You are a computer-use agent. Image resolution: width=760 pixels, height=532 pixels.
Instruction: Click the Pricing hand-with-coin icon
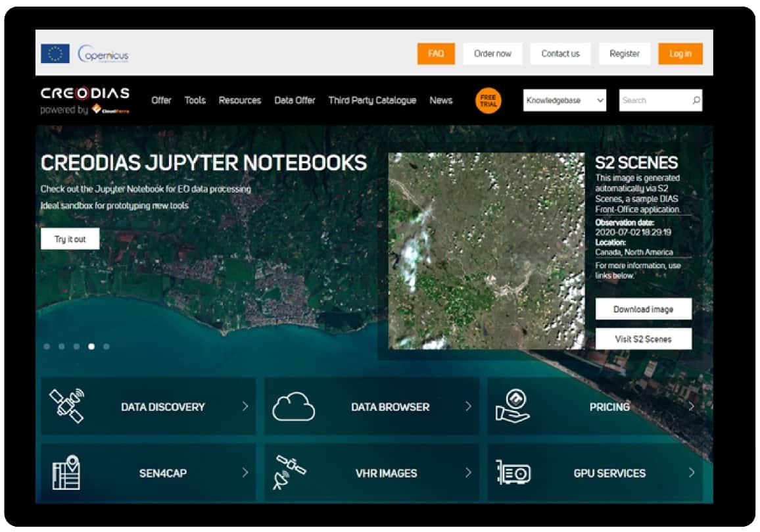(x=512, y=406)
